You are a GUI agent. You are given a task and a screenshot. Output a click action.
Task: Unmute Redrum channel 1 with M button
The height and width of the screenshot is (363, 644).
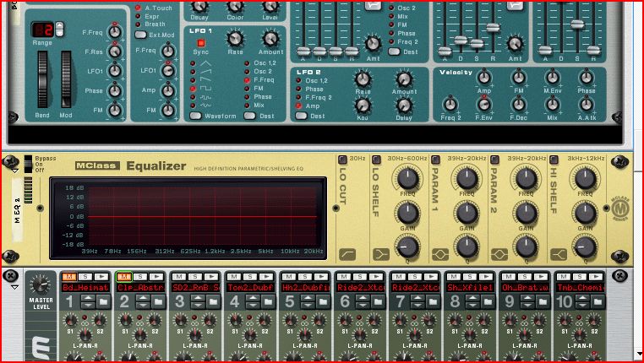click(69, 277)
